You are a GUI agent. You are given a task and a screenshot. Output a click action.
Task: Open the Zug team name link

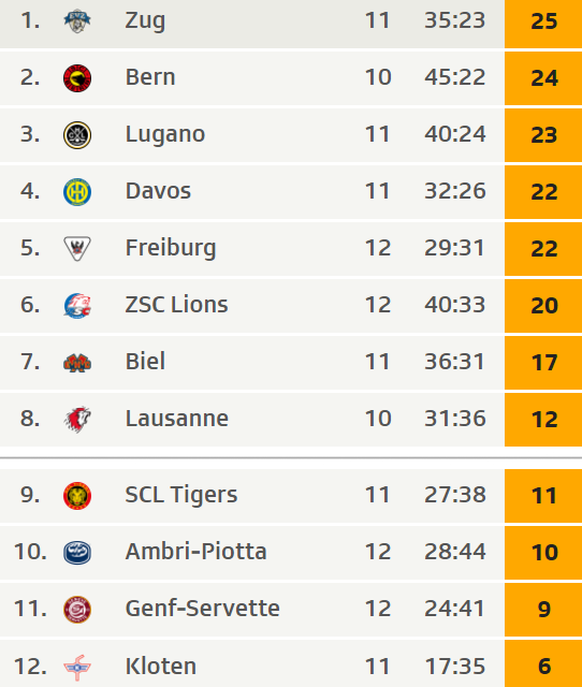(145, 21)
